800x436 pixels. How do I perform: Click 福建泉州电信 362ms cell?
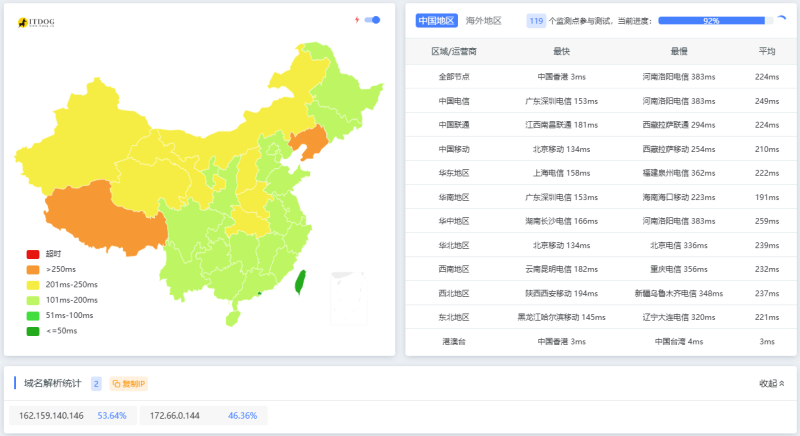pos(679,173)
